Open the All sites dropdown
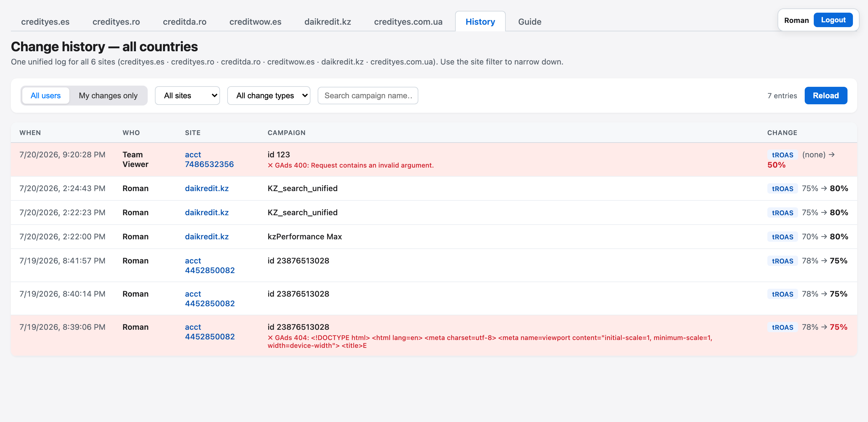The height and width of the screenshot is (422, 868). tap(187, 96)
